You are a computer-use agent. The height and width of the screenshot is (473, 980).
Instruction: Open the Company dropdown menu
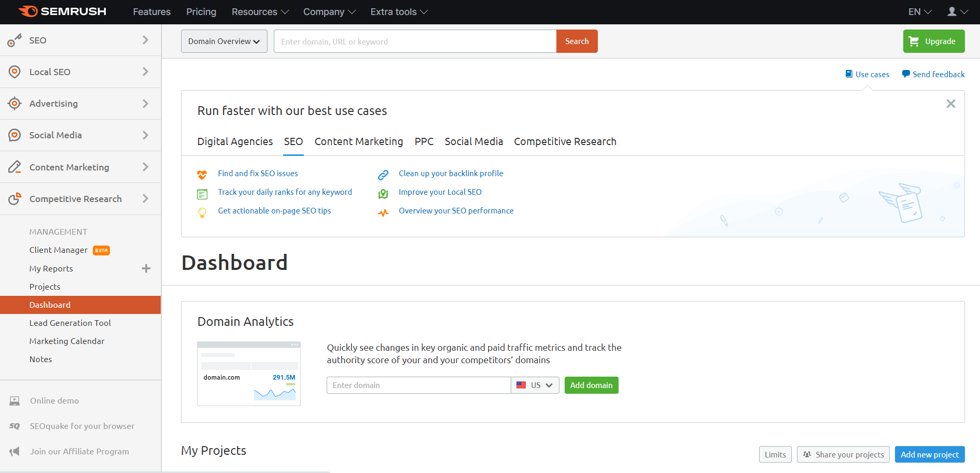(329, 11)
